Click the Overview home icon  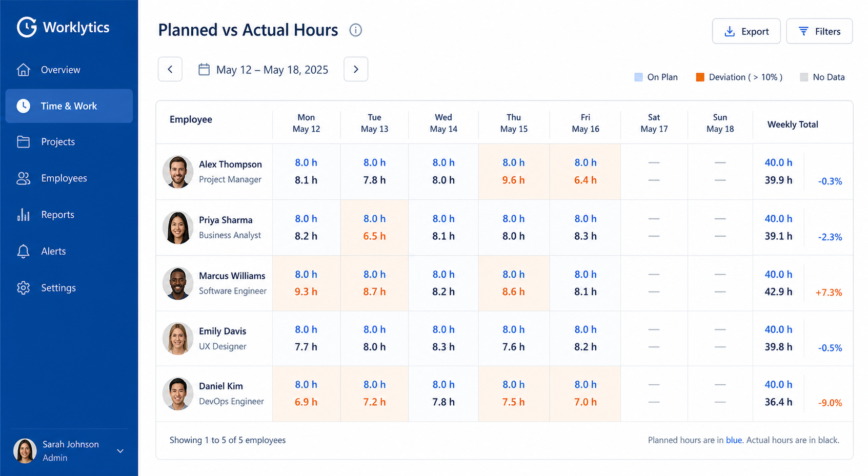point(24,70)
